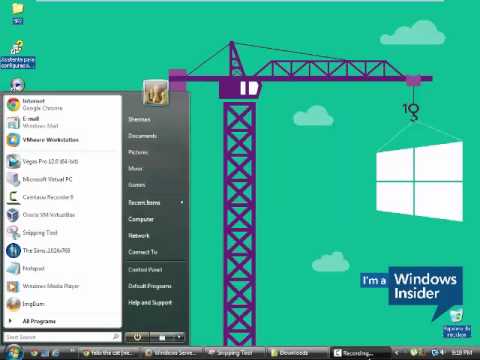Image resolution: width=480 pixels, height=360 pixels.
Task: Select the folder icon on desktop
Action: (x=17, y=13)
